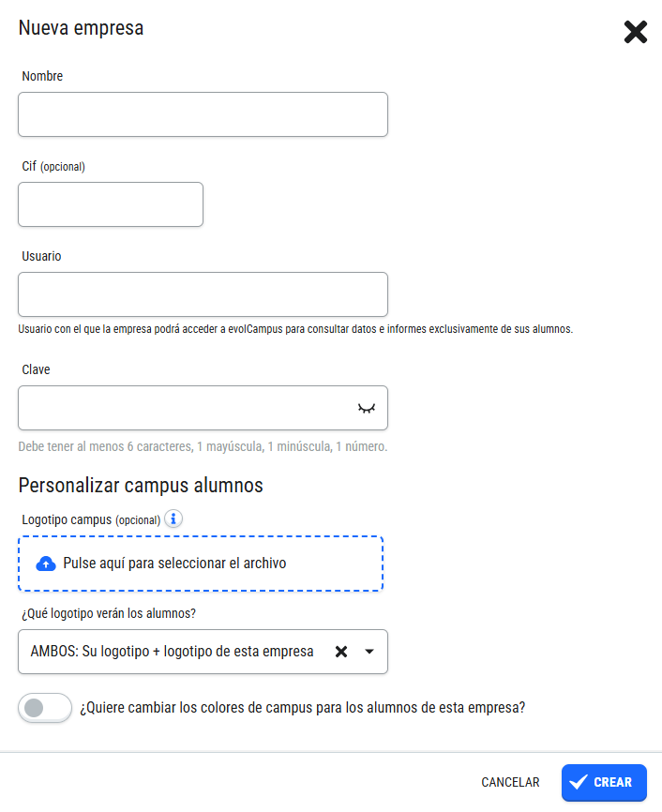
Task: Click the cloud upload icon
Action: tap(46, 564)
